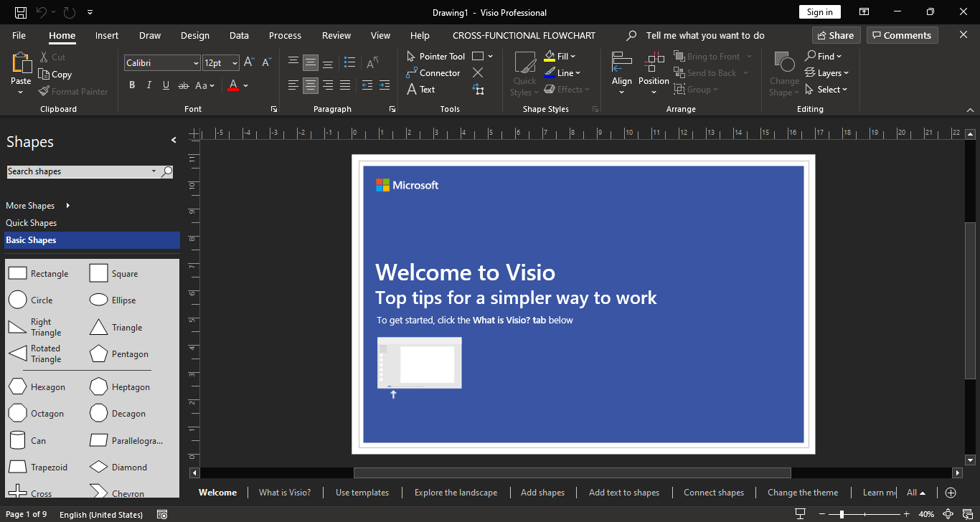Image resolution: width=980 pixels, height=522 pixels.
Task: Open the Design ribbon tab
Action: [194, 35]
